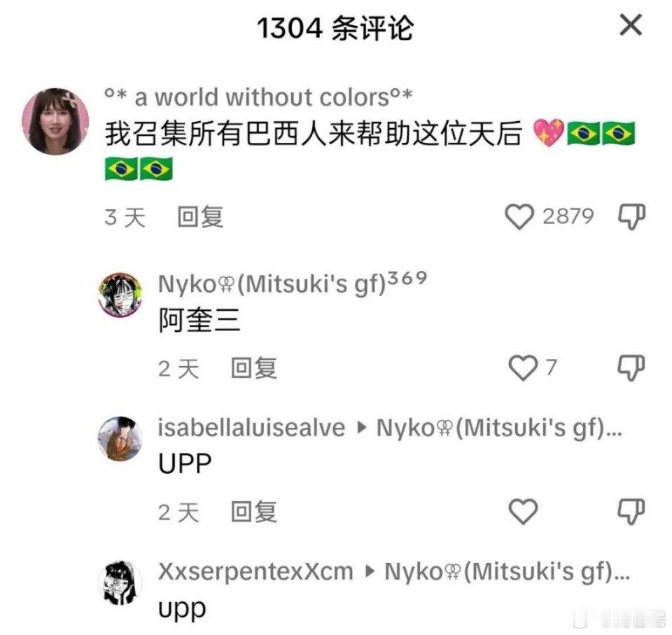Reply to isabellaluisealve's UPP comment
The height and width of the screenshot is (635, 672).
click(x=253, y=512)
